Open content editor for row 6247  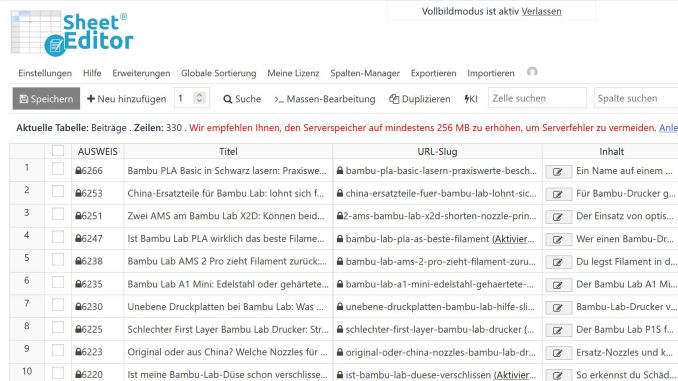[x=558, y=240]
